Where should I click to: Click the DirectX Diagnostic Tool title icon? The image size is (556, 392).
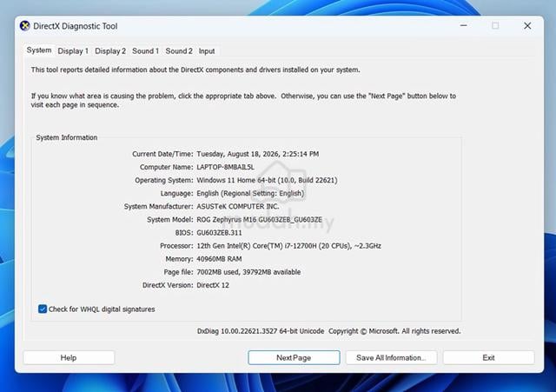pos(25,26)
